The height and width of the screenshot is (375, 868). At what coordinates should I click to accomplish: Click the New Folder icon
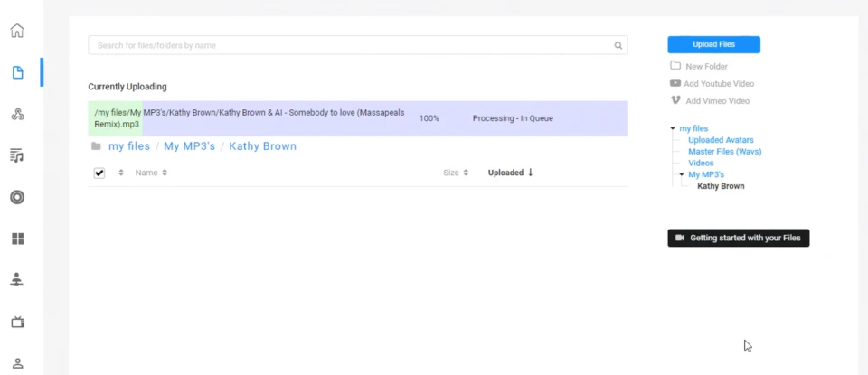pyautogui.click(x=675, y=66)
